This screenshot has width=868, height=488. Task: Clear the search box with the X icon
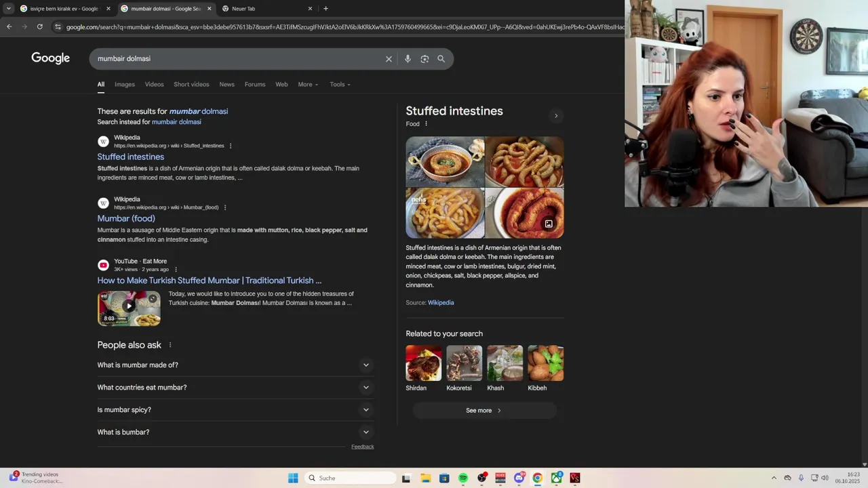(x=389, y=59)
